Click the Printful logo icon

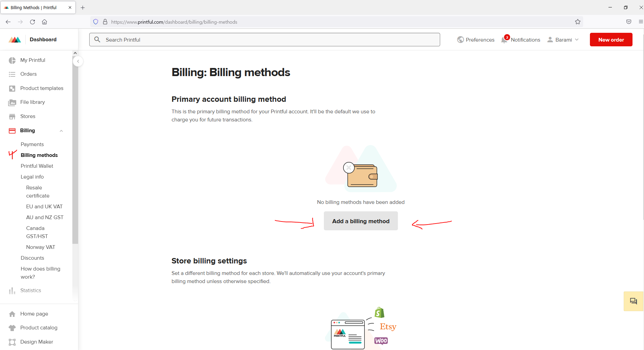tap(15, 40)
